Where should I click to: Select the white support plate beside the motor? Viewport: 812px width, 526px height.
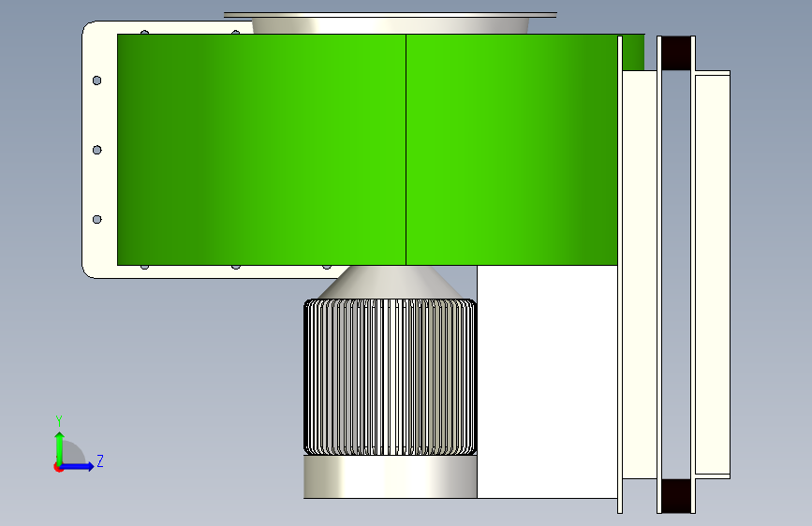point(547,382)
